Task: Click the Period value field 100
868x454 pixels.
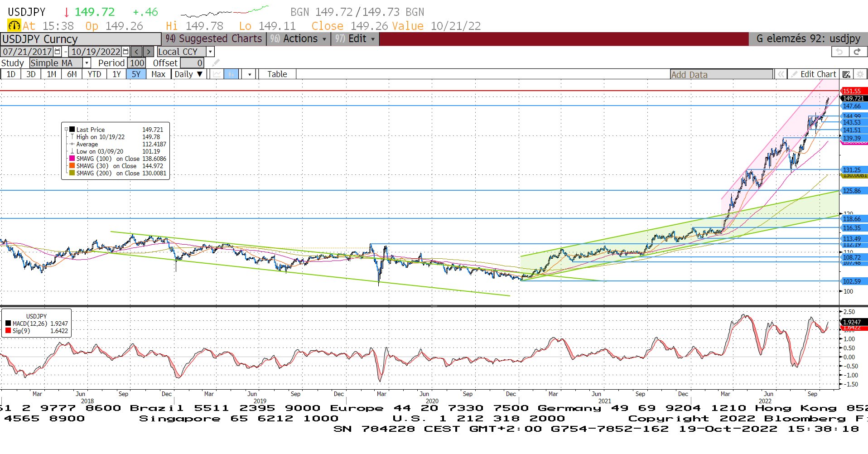Action: [136, 63]
